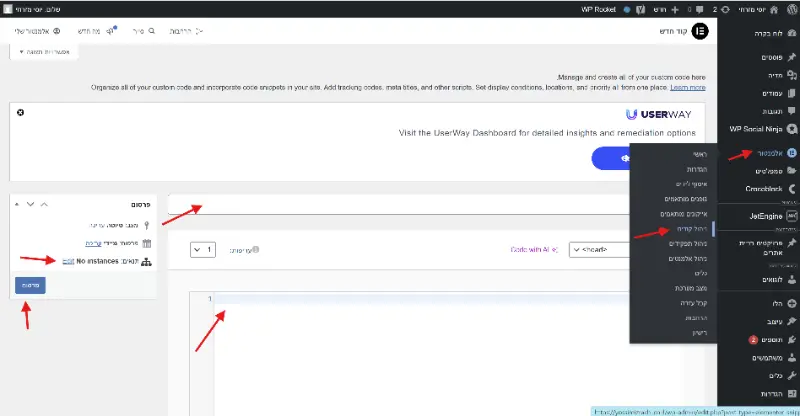Viewport: 800px width, 416px height.
Task: Click the Elementor logo beside 'קוד חדש'
Action: (700, 31)
